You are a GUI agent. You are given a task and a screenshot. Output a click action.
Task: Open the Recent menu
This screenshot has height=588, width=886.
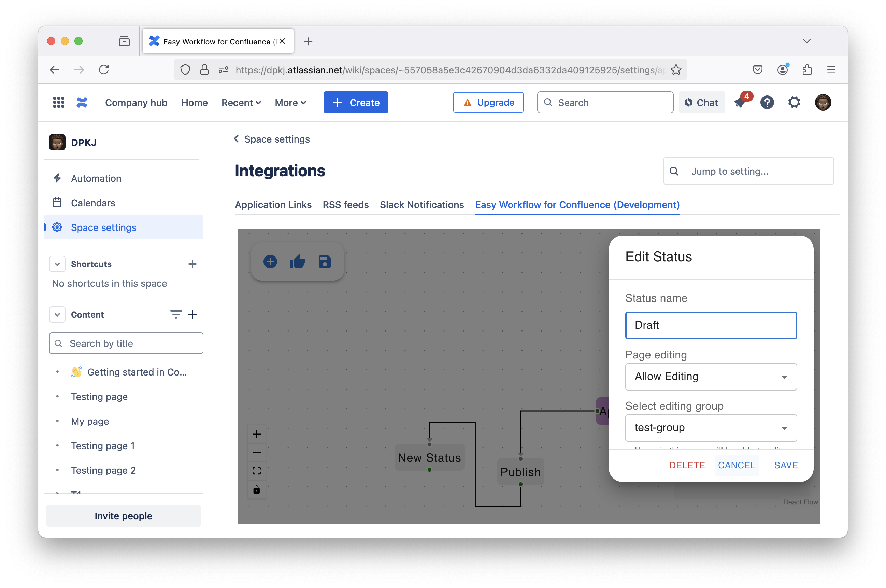coord(241,103)
